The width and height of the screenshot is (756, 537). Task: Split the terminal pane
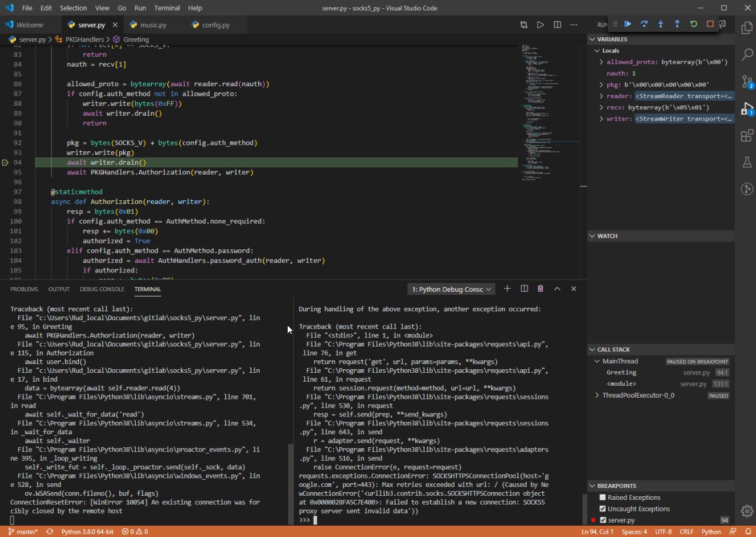pos(524,289)
